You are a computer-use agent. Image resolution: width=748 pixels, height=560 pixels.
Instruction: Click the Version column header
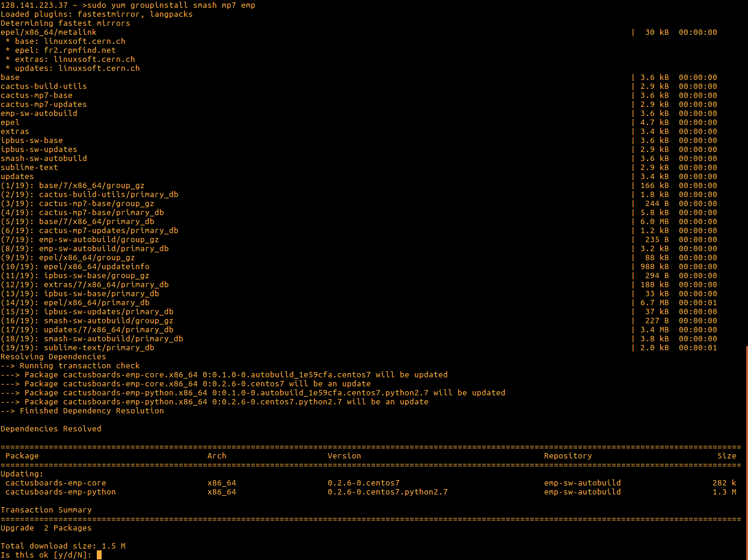[x=344, y=456]
